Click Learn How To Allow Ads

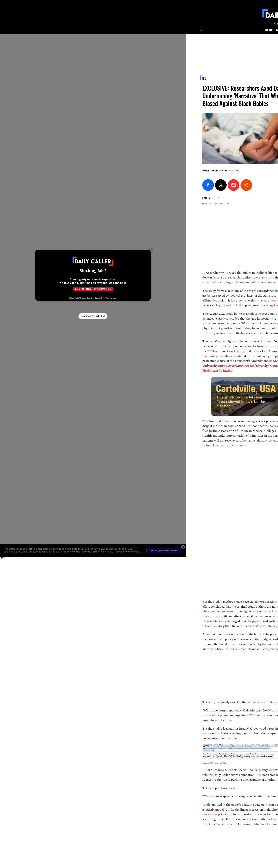pyautogui.click(x=93, y=289)
